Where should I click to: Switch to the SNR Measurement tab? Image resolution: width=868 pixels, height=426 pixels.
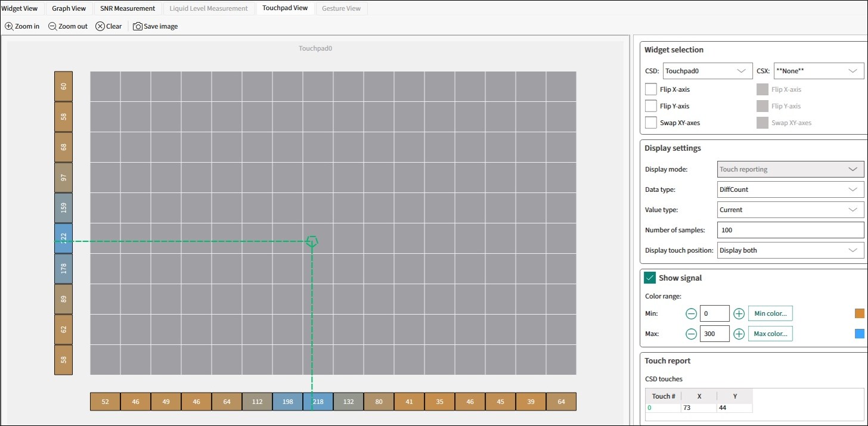128,8
